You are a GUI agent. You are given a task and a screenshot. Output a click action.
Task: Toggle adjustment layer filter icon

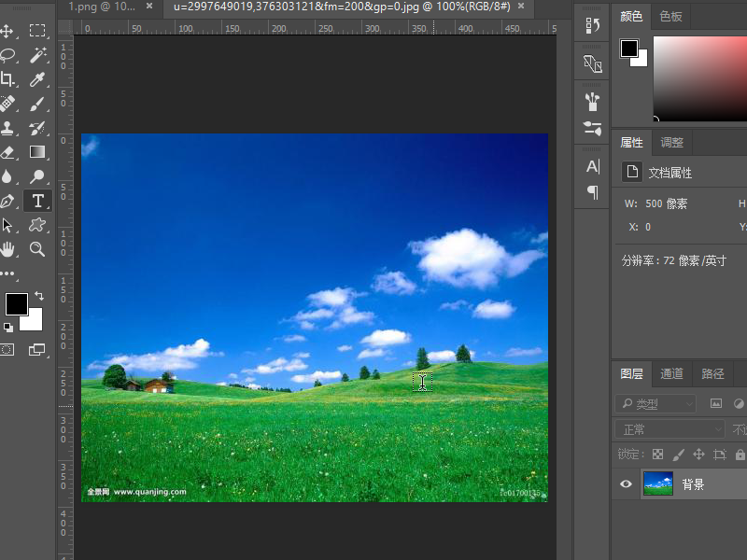pos(739,403)
